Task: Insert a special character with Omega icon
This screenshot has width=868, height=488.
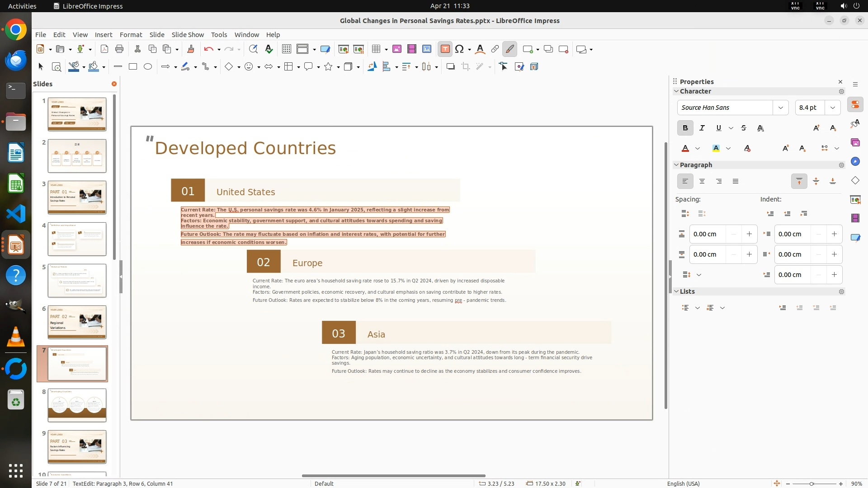Action: [459, 49]
